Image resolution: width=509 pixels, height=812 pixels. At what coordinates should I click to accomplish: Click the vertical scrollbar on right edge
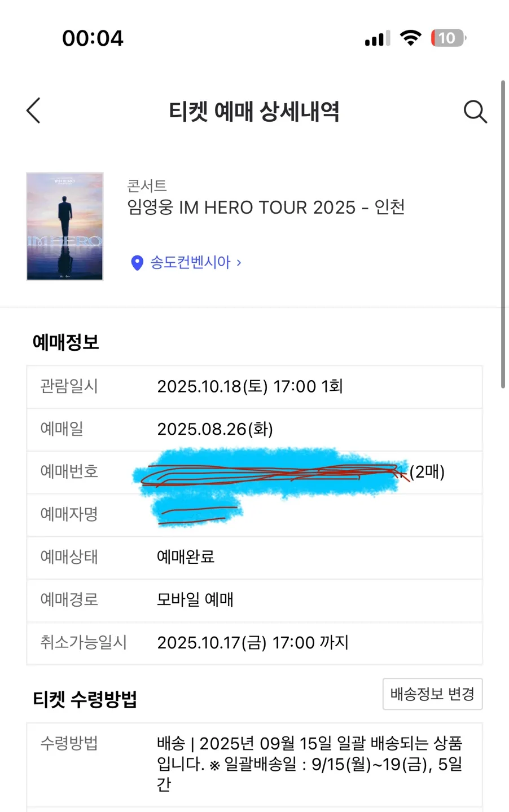coord(503,234)
